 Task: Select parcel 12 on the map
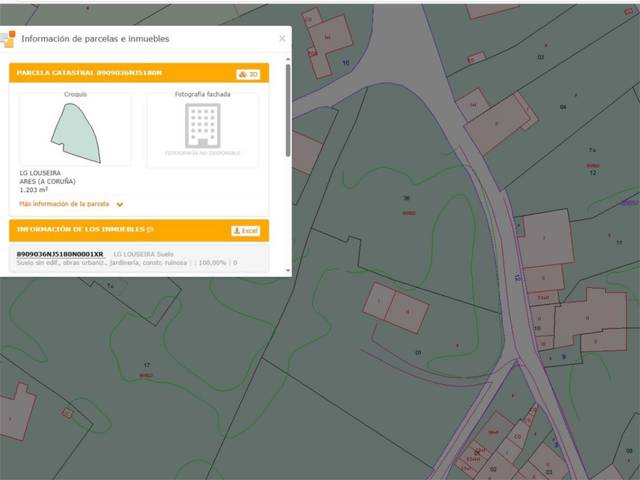coord(592,173)
